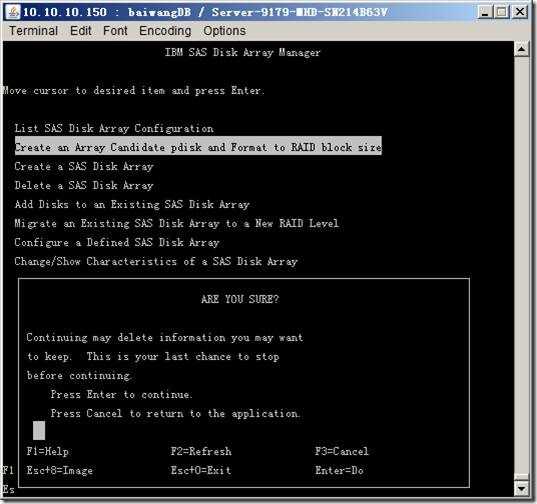Select Change/Show Characteristics of a SAS Disk Array
Viewport: 537px width, 504px height.
(x=156, y=262)
